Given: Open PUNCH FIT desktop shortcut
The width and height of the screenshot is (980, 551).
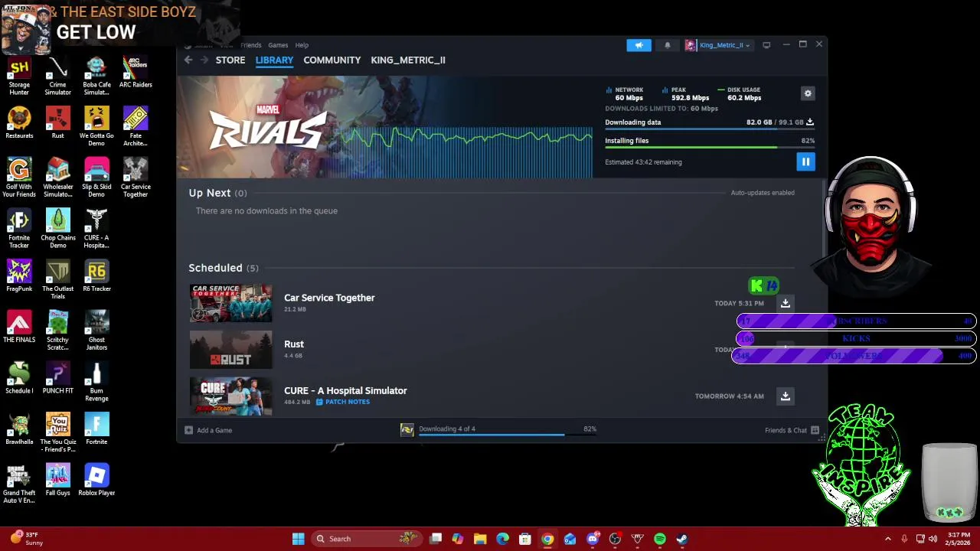Looking at the screenshot, I should (57, 379).
